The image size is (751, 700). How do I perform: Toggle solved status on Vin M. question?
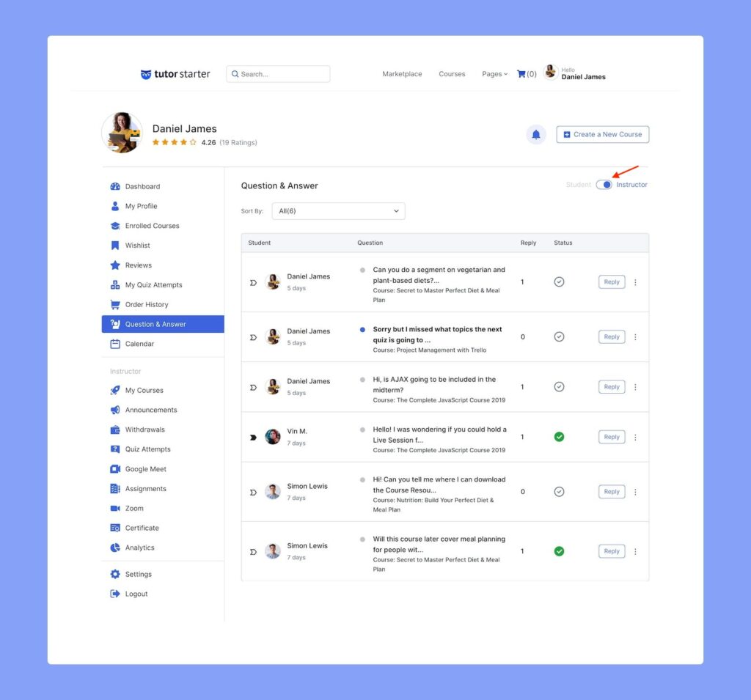tap(559, 437)
